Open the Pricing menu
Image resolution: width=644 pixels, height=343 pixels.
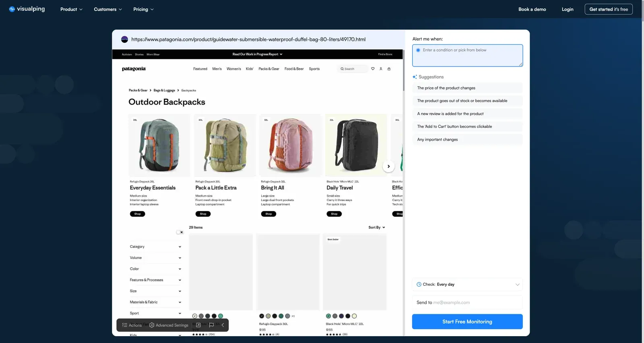(143, 9)
